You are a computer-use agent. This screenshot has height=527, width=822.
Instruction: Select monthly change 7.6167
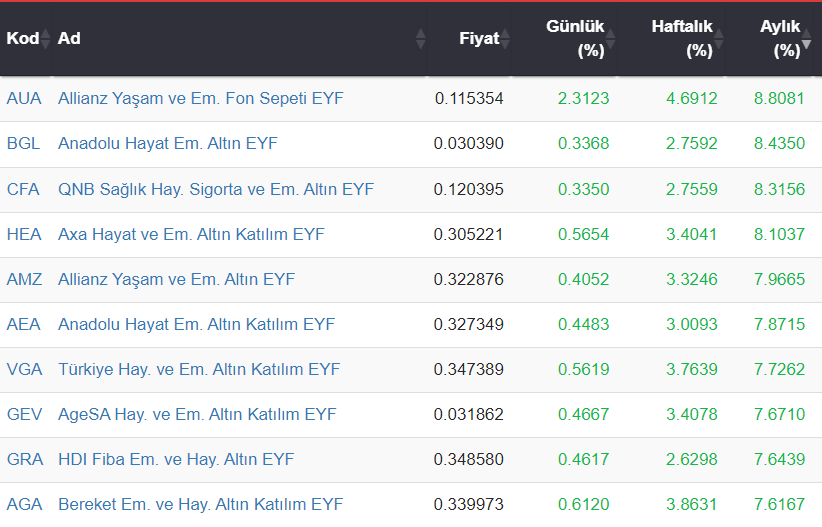[x=780, y=505]
